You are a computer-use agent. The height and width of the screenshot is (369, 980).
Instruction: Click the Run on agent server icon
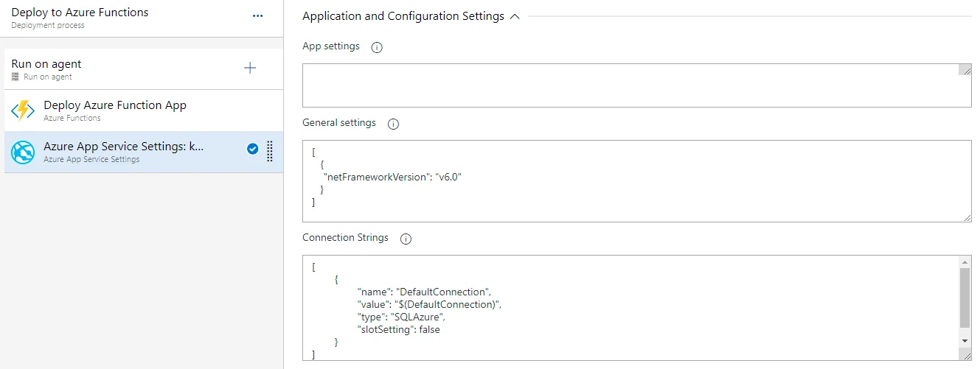[x=15, y=77]
